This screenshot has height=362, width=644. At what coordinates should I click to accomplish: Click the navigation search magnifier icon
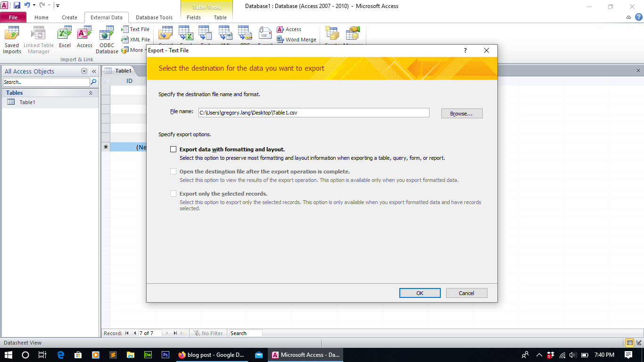coord(93,82)
